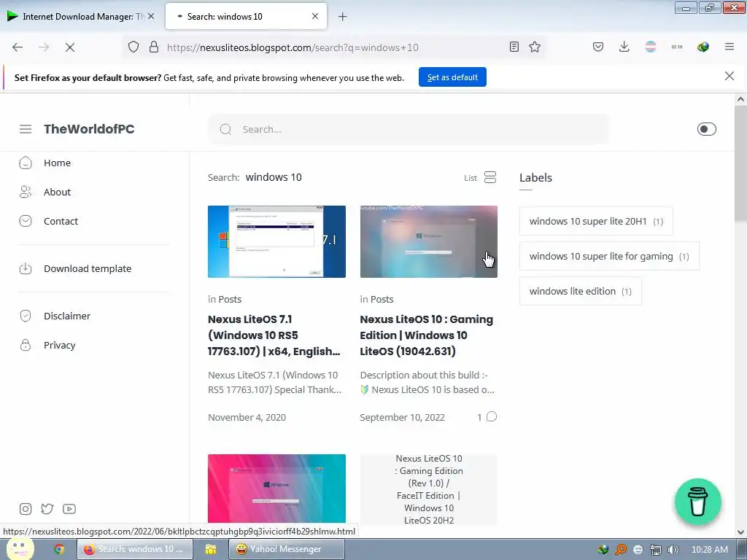747x560 pixels.
Task: Select the Search: windows 10 tab
Action: click(x=246, y=17)
